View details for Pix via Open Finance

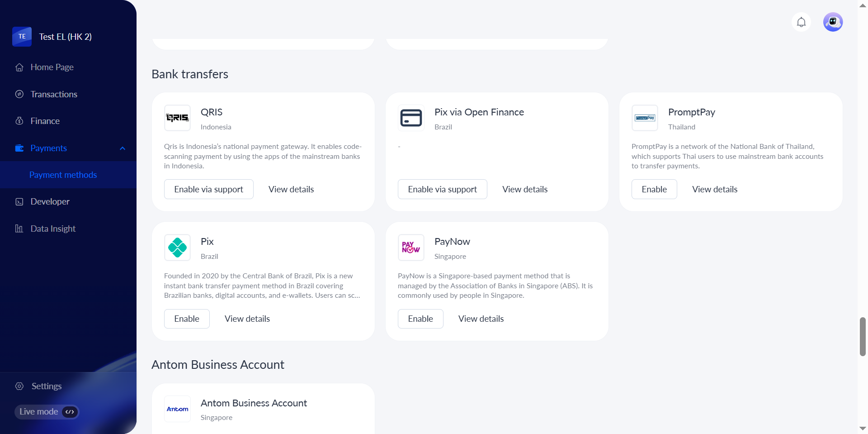coord(524,189)
